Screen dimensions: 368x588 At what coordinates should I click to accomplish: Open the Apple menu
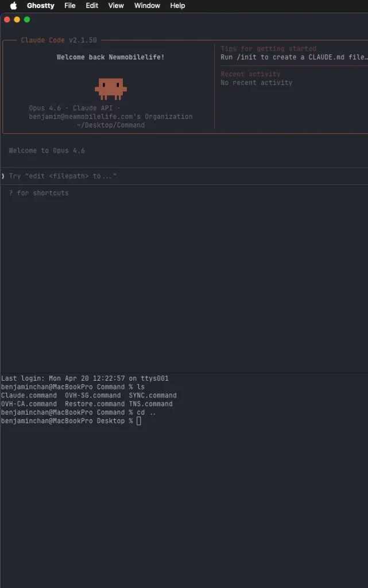(13, 6)
